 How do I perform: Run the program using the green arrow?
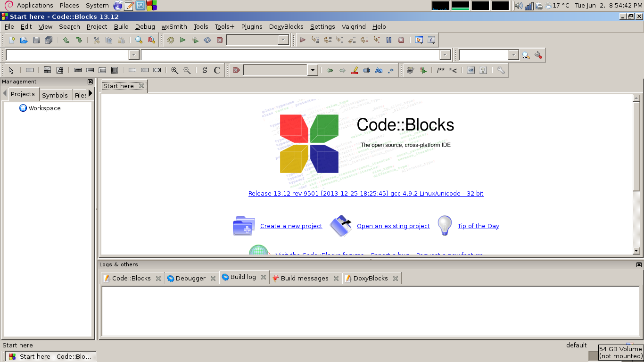tap(182, 40)
